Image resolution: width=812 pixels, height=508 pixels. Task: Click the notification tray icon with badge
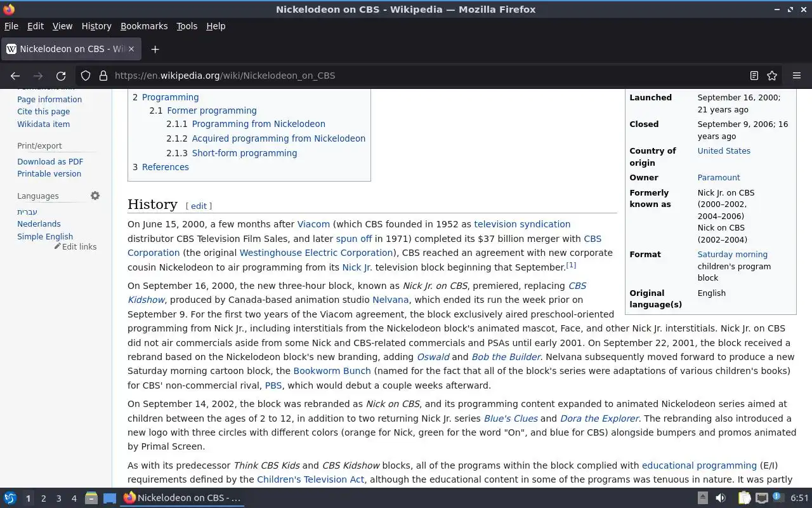click(x=779, y=498)
